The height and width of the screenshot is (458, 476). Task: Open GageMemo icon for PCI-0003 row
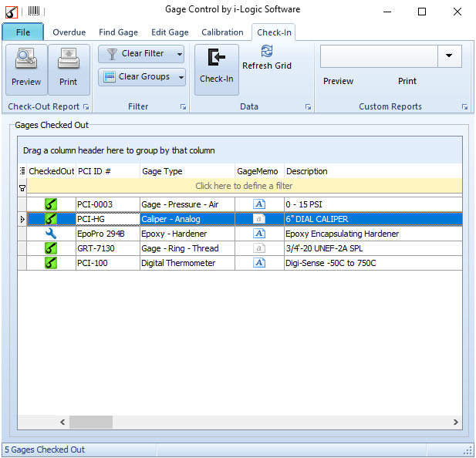coord(259,204)
